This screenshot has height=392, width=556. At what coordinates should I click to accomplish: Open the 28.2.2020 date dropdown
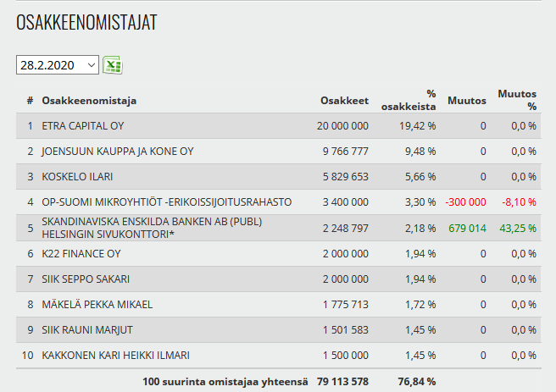tap(57, 65)
